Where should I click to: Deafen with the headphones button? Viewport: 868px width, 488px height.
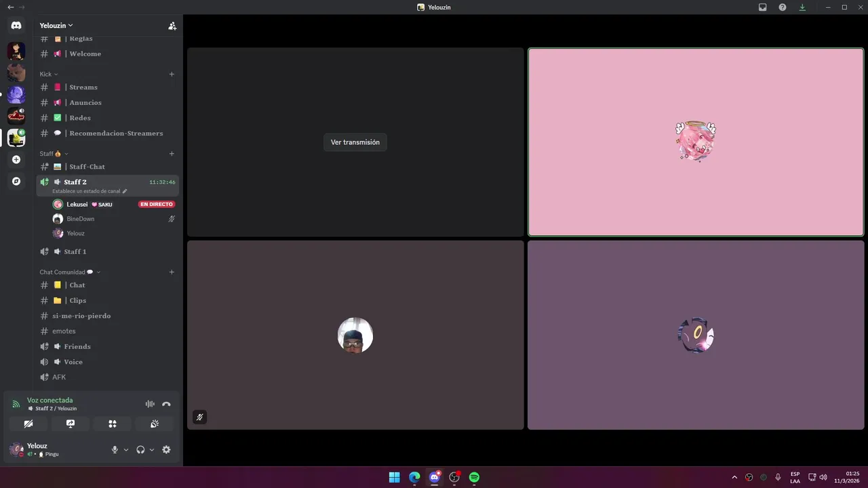(140, 450)
